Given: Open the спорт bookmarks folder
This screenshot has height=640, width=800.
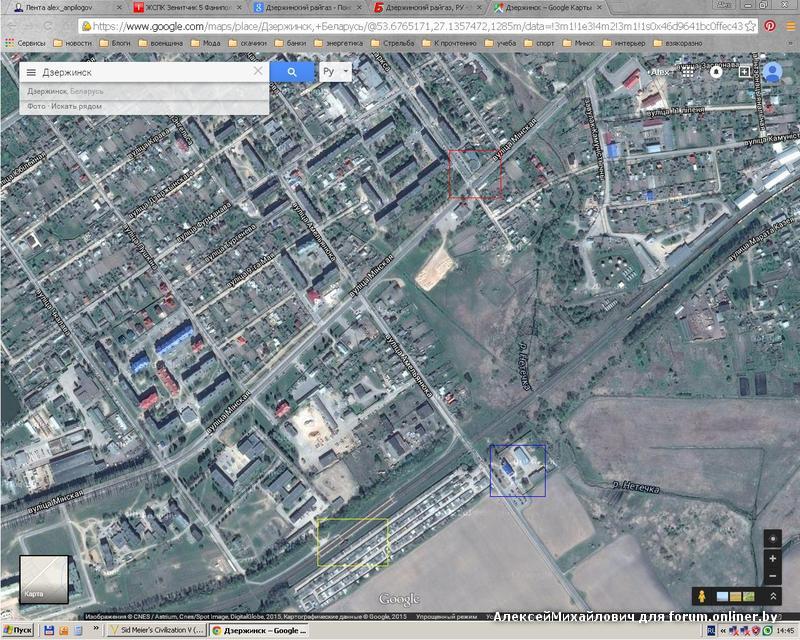Looking at the screenshot, I should tap(539, 43).
